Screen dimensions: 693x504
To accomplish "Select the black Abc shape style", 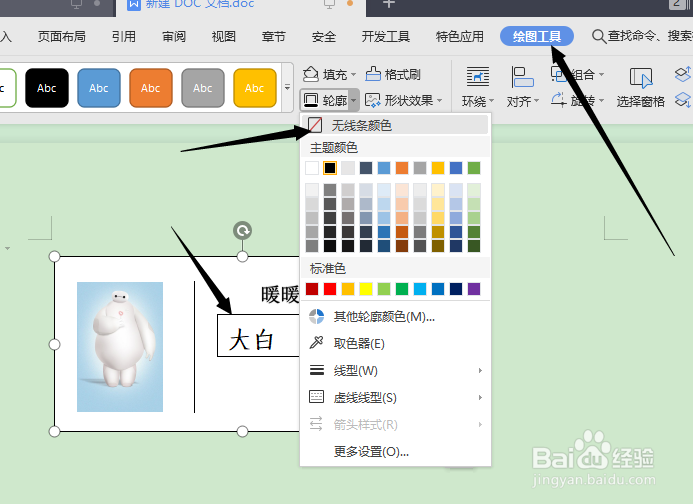I will pyautogui.click(x=47, y=88).
